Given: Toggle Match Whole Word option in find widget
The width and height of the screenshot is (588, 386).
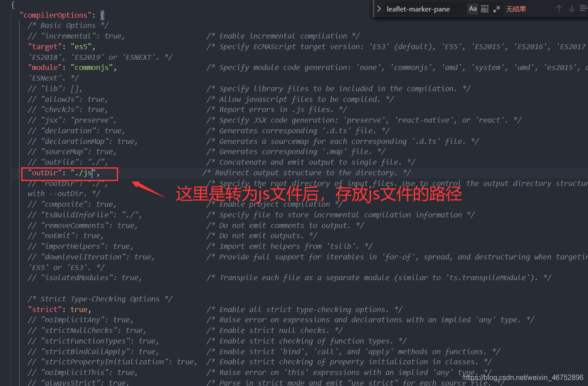Looking at the screenshot, I should [485, 9].
